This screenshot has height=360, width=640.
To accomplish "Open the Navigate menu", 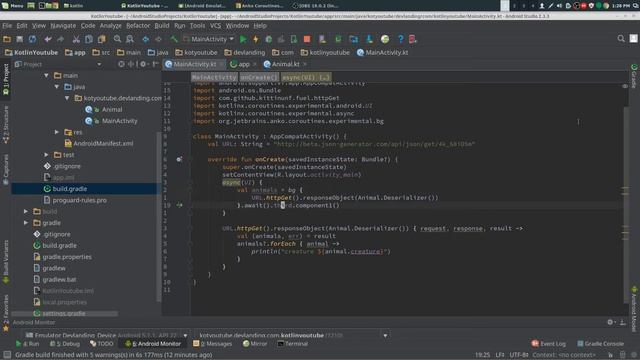I will [63, 26].
